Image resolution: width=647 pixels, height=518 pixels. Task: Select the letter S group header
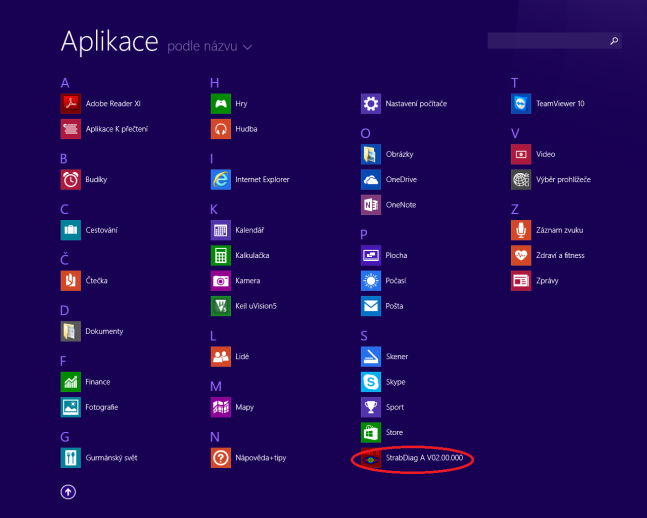coord(364,336)
